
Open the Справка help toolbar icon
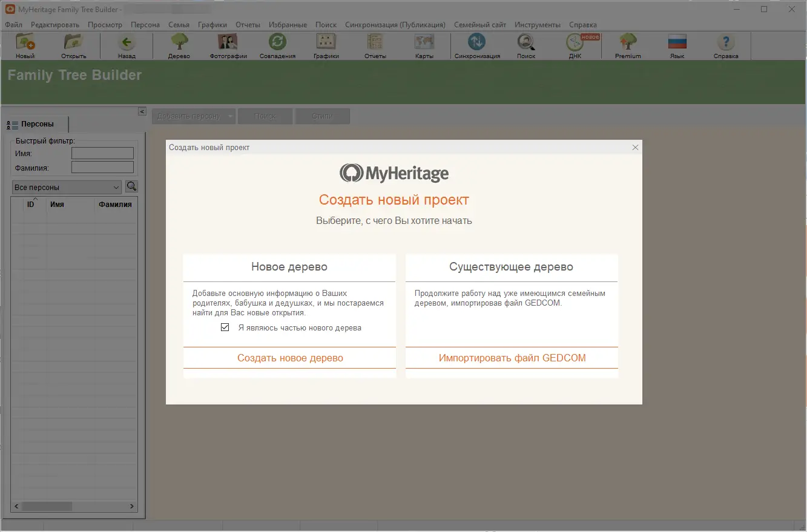[726, 46]
